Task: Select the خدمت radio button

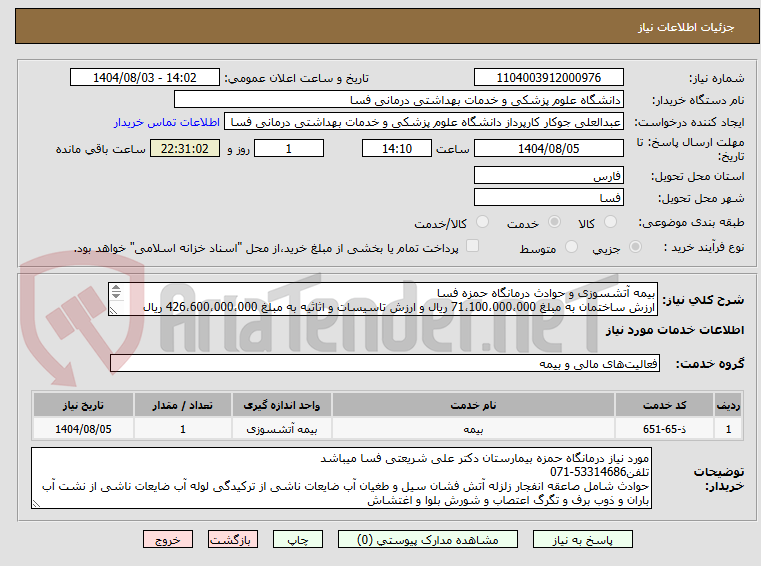Action: pos(554,222)
